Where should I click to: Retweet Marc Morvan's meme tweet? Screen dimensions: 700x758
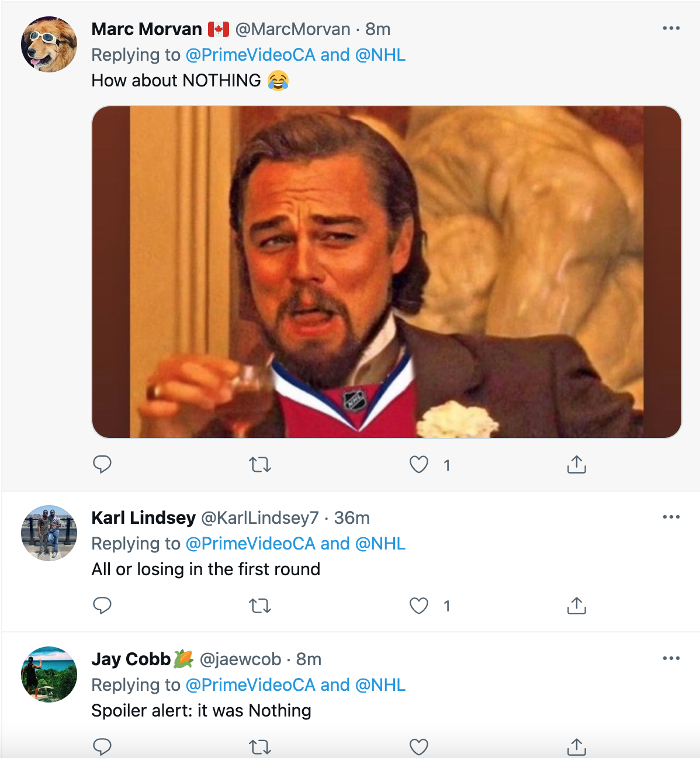click(260, 465)
